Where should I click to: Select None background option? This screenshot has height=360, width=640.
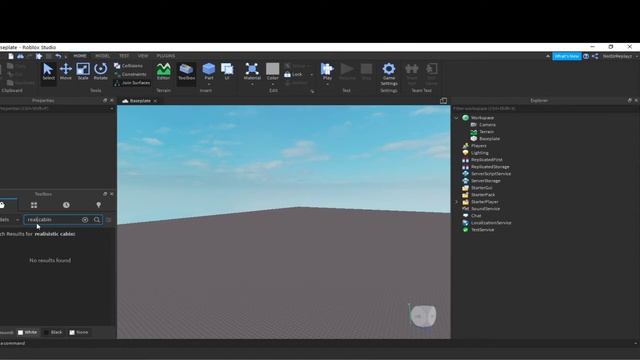[x=79, y=332]
